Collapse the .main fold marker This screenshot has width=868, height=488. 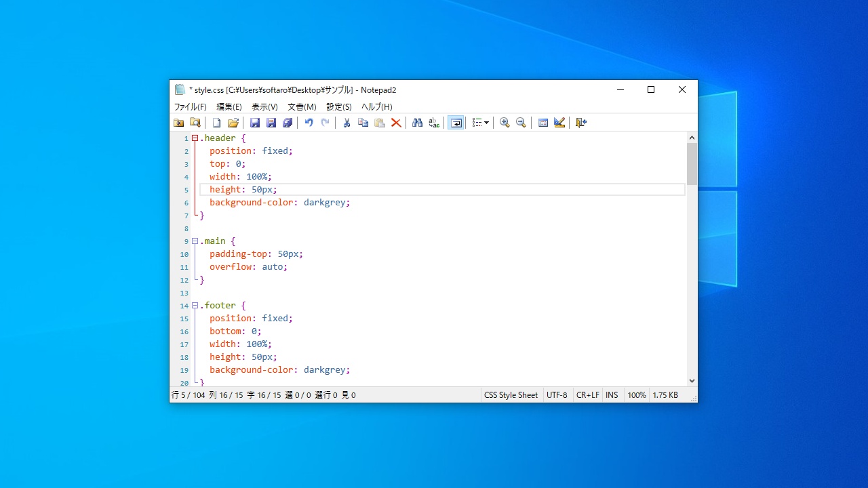pyautogui.click(x=195, y=241)
